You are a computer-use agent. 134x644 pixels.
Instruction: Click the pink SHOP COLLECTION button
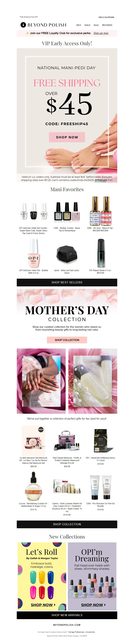point(67,340)
